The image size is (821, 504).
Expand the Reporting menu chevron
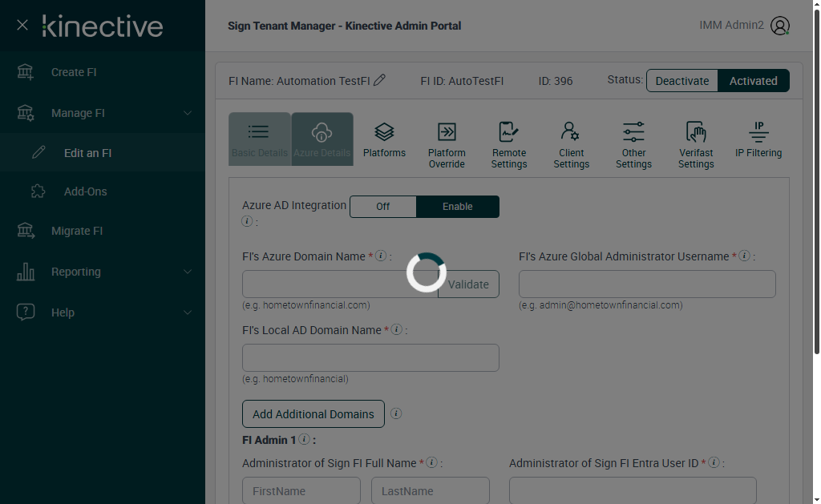click(x=188, y=271)
